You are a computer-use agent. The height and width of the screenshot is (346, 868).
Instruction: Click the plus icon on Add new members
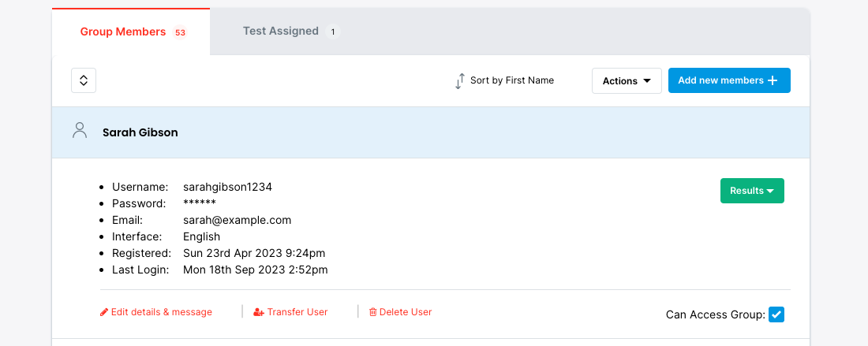(773, 80)
